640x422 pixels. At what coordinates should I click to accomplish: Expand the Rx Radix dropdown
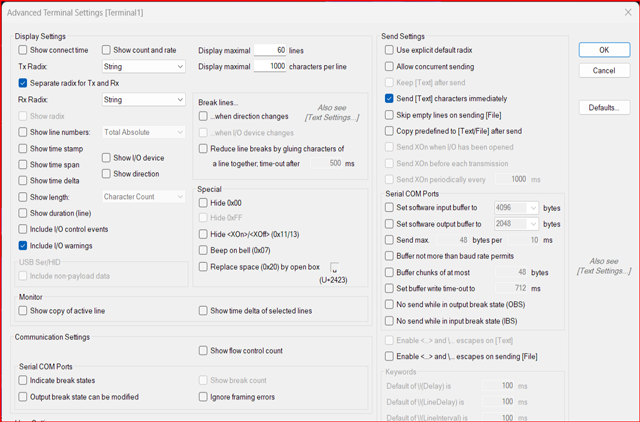(145, 99)
